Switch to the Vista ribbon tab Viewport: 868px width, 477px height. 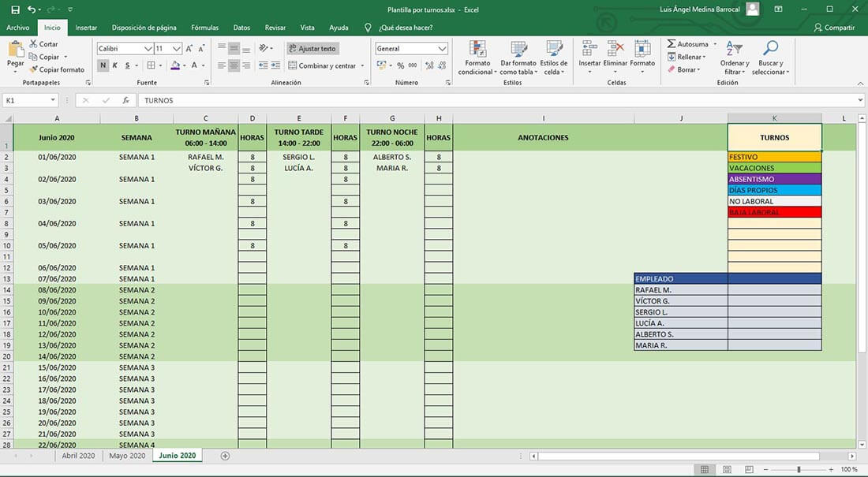pyautogui.click(x=307, y=27)
